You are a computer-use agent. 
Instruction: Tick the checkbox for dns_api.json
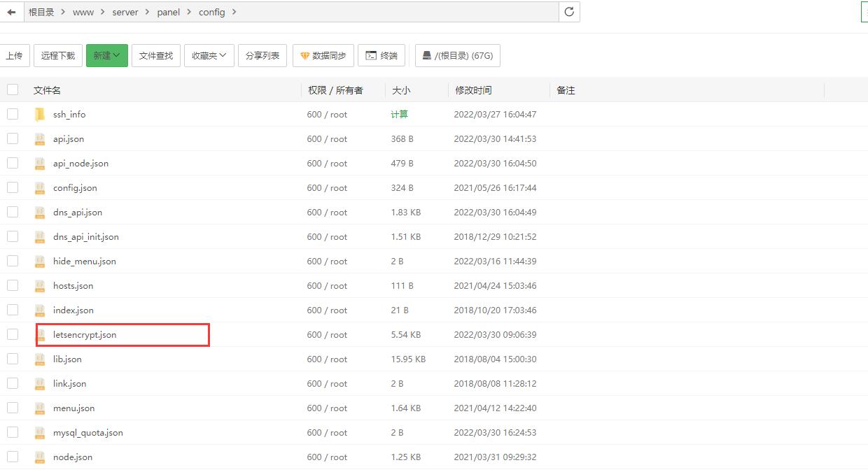pos(13,212)
